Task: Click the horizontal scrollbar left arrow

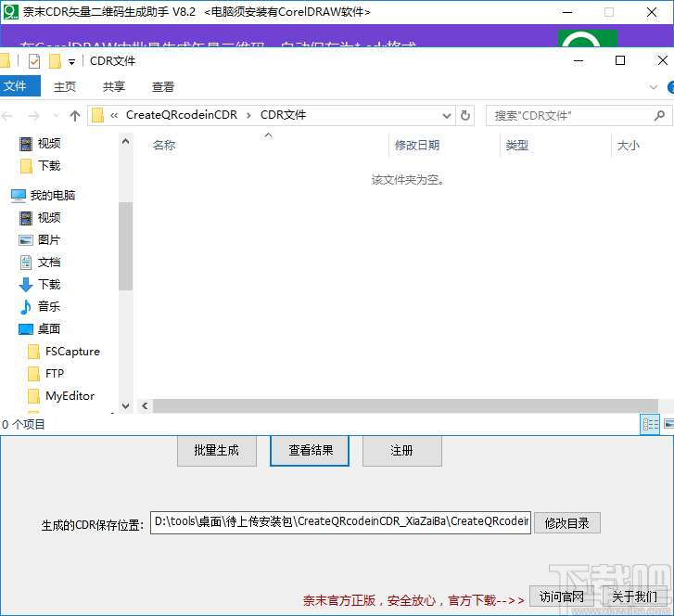Action: pos(145,405)
